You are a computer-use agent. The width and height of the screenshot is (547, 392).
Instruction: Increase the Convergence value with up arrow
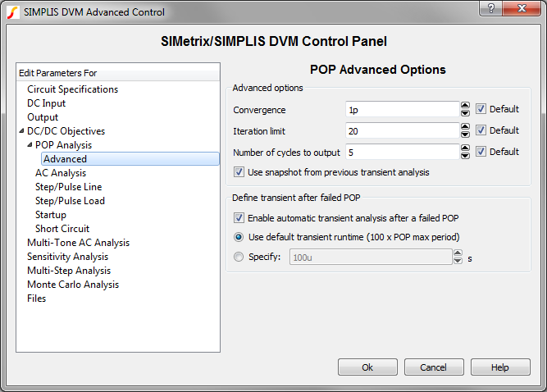[x=465, y=105]
